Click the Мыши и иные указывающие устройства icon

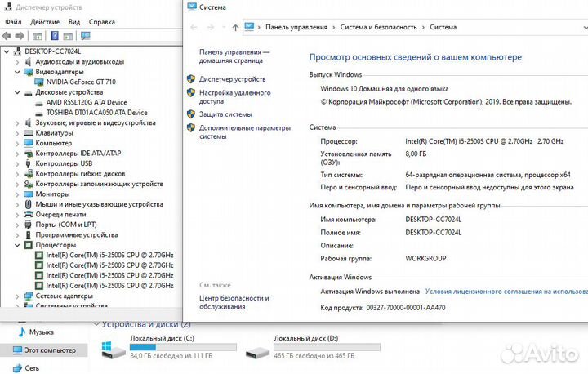[x=28, y=204]
